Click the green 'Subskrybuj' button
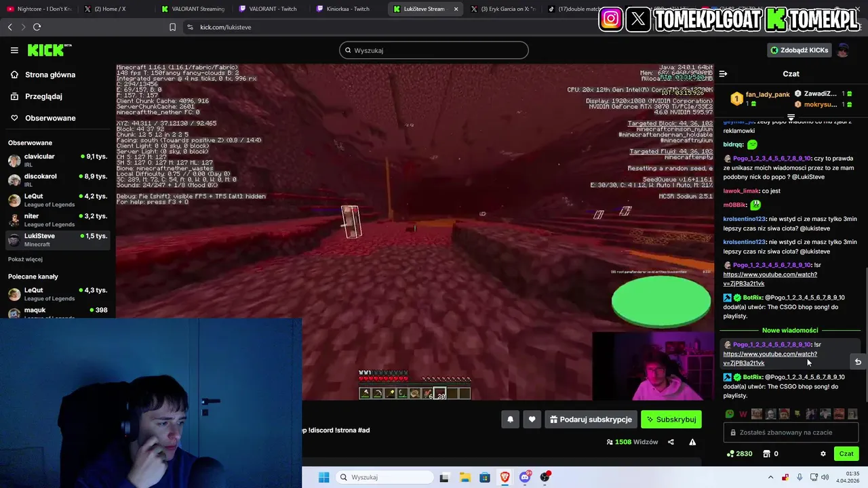This screenshot has height=488, width=868. point(671,420)
